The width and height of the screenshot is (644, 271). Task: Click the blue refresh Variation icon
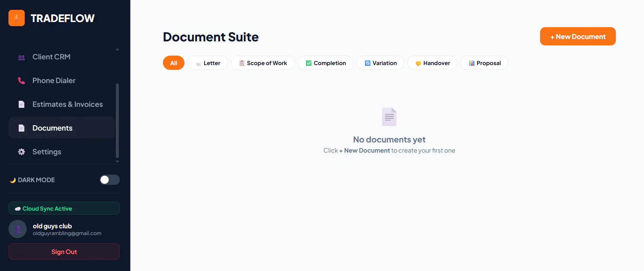click(x=367, y=63)
